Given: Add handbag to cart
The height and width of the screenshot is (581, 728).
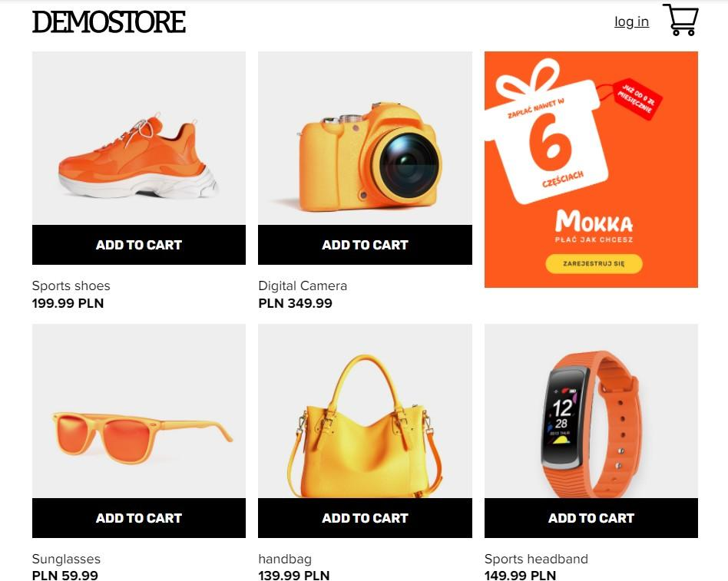Looking at the screenshot, I should click(365, 518).
